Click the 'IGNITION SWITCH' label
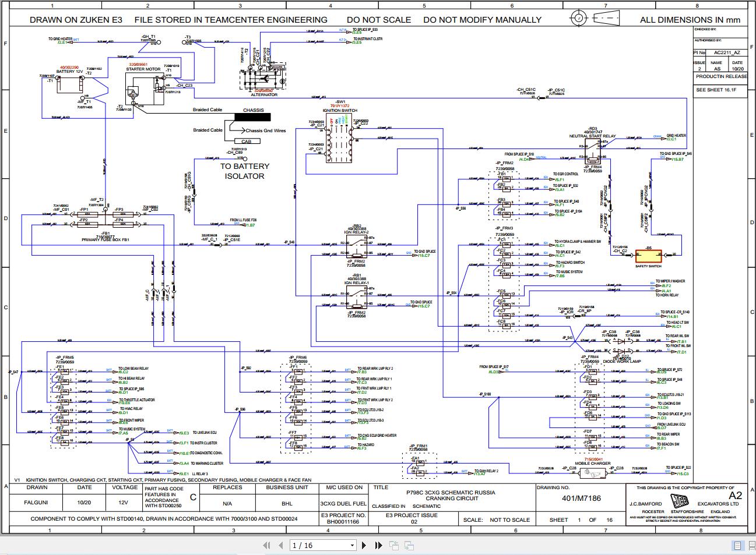 [340, 111]
